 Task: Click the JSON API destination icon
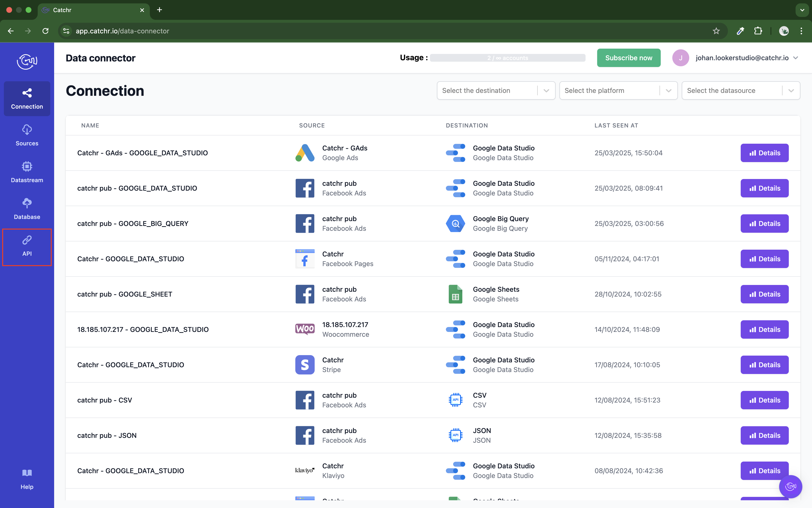pos(455,435)
